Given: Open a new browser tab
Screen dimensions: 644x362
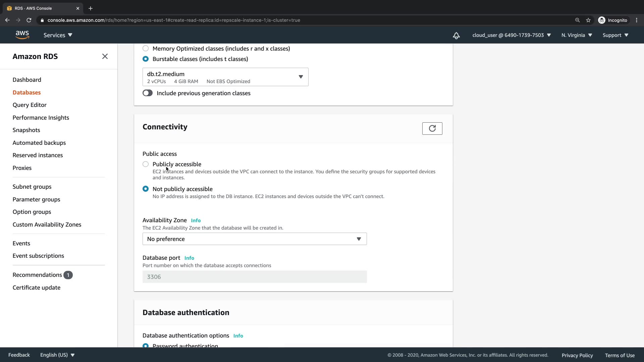Looking at the screenshot, I should pos(91,8).
